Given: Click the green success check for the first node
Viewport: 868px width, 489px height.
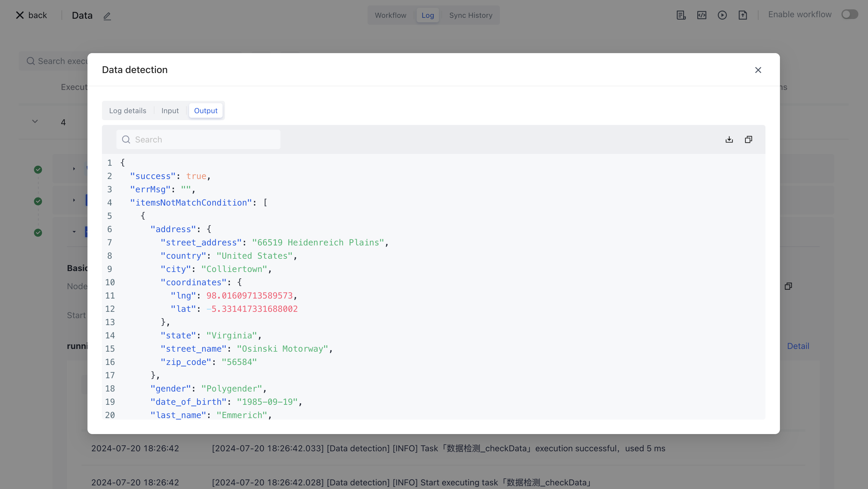Looking at the screenshot, I should 38,169.
